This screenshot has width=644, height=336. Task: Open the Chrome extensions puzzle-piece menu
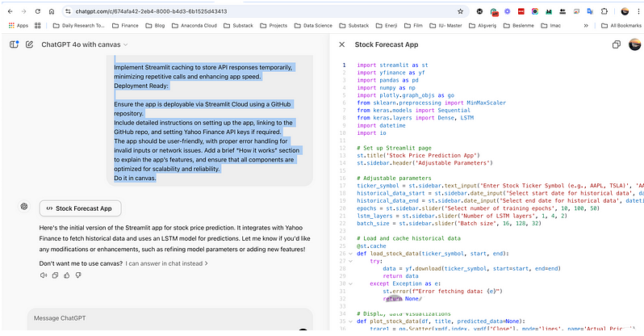pyautogui.click(x=604, y=11)
